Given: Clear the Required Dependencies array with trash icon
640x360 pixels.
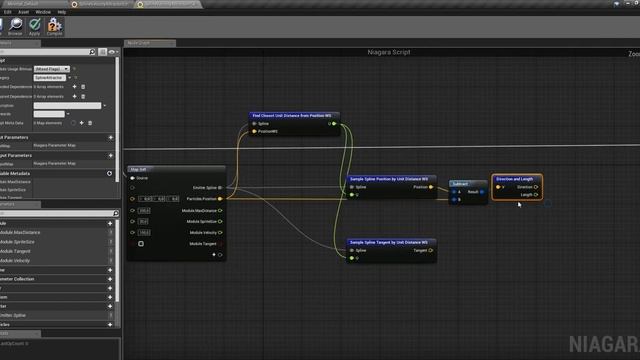Looking at the screenshot, I should pos(83,96).
